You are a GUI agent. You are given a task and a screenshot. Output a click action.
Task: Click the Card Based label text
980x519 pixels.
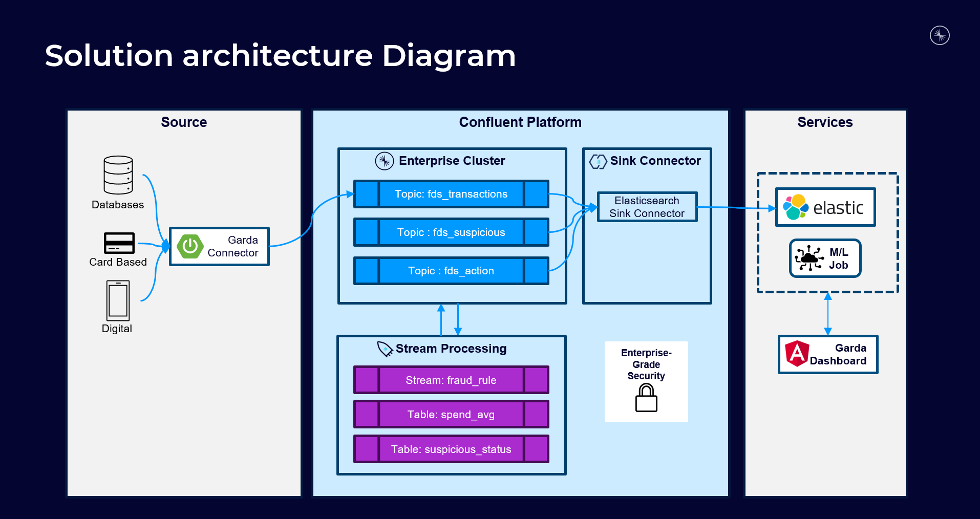coord(118,262)
